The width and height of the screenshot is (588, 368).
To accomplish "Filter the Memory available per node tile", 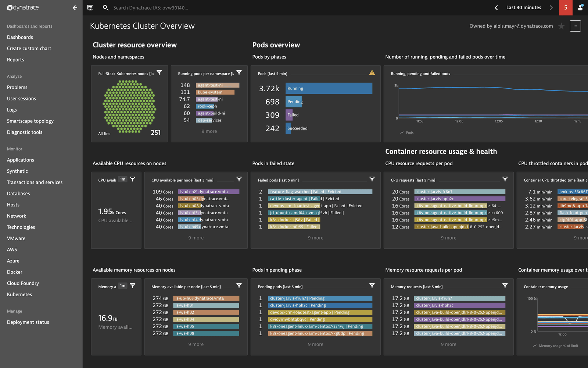I will click(239, 286).
